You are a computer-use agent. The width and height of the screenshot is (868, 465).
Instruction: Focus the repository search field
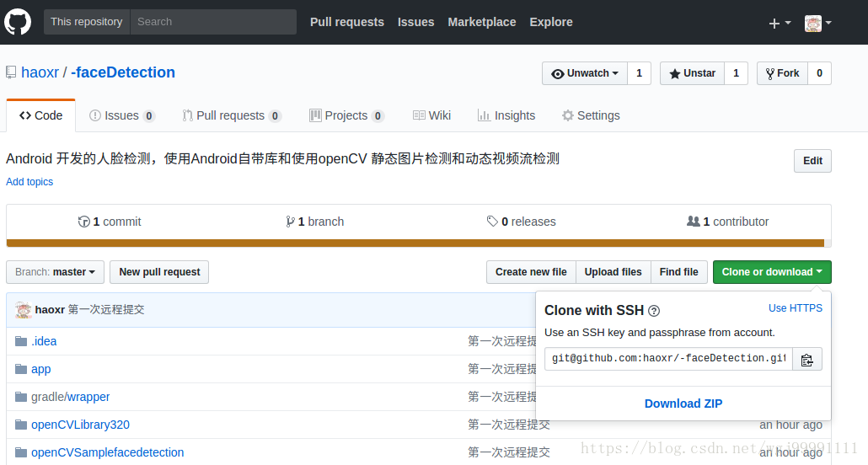click(x=213, y=22)
